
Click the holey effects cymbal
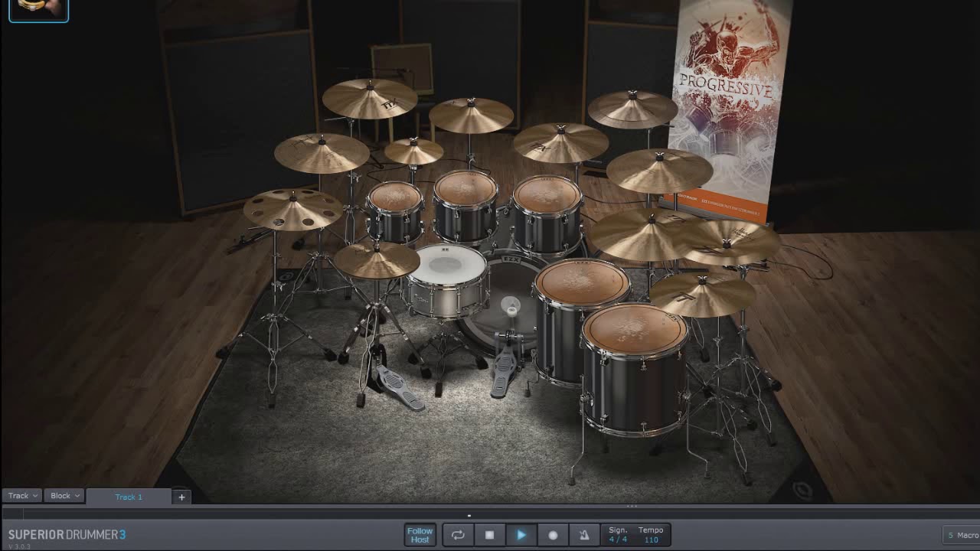coord(292,209)
